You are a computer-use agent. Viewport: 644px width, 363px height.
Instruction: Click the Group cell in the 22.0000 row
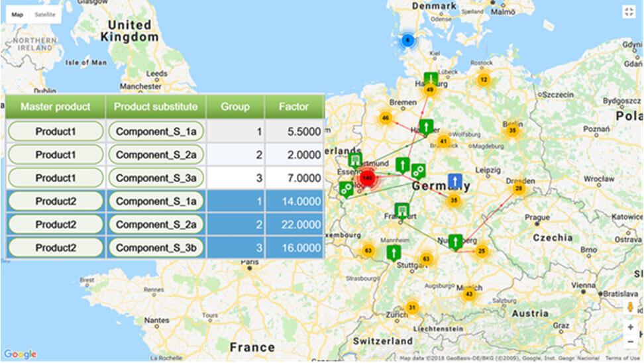235,224
